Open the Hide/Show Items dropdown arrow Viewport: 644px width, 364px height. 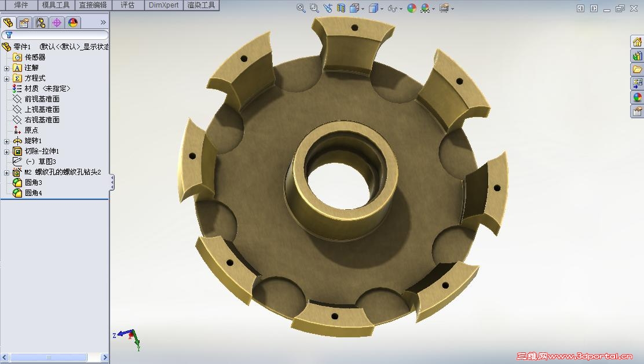[401, 9]
